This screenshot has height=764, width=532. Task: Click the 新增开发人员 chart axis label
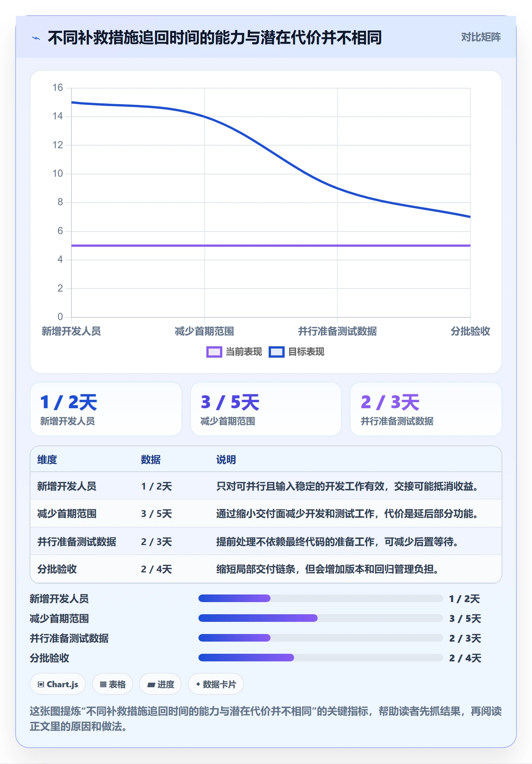(x=71, y=331)
